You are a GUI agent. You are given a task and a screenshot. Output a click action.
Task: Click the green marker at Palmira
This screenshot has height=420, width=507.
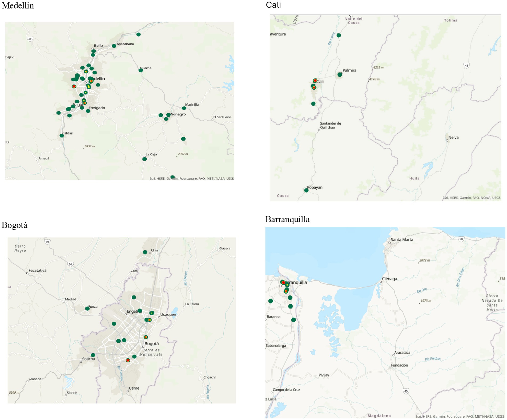click(x=340, y=75)
